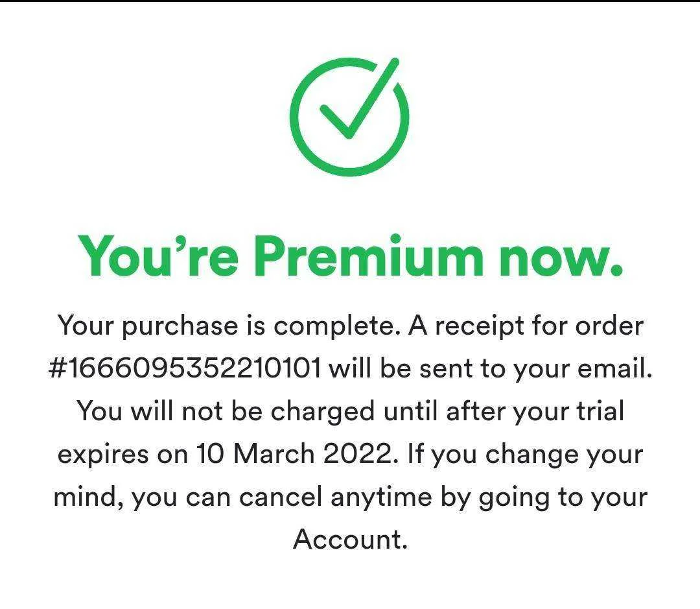Click the word "Premium" in the heading
Image resolution: width=700 pixels, height=609 pixels.
click(368, 256)
